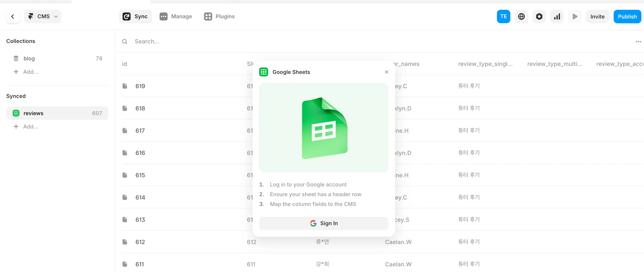Click the Search input field

click(175, 41)
